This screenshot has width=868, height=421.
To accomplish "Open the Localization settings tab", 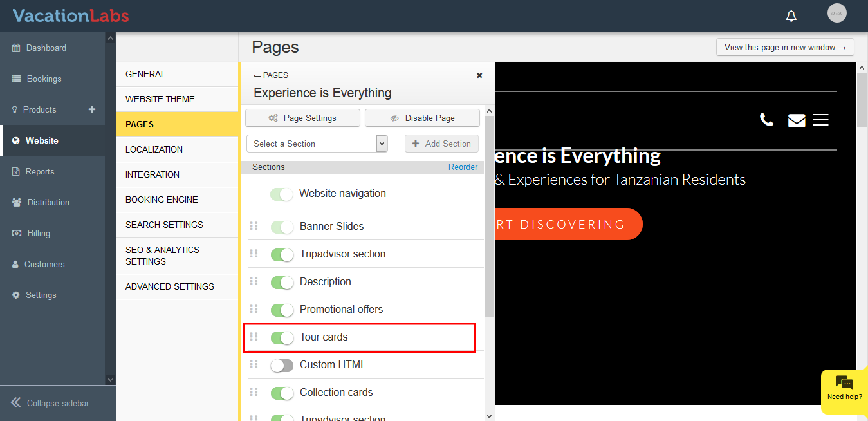I will (154, 149).
